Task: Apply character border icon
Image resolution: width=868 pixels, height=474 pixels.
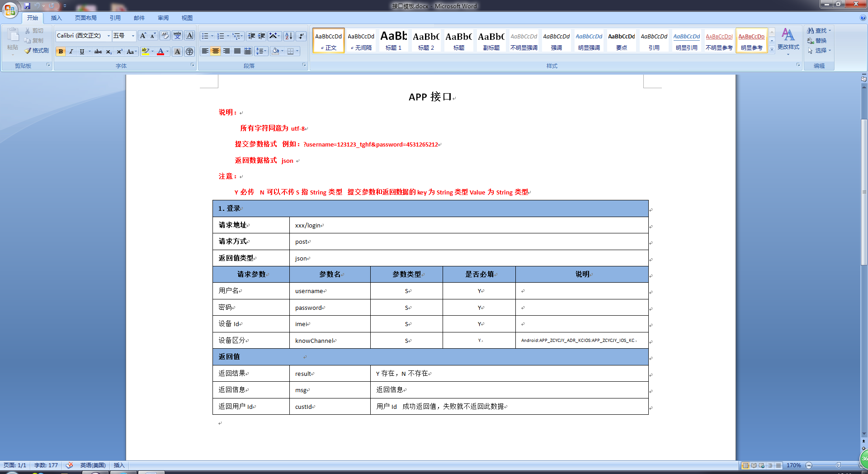Action: click(x=189, y=36)
